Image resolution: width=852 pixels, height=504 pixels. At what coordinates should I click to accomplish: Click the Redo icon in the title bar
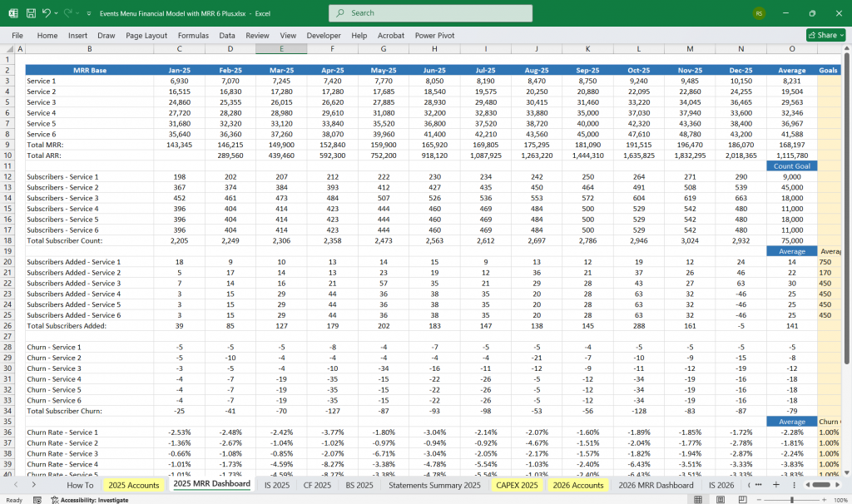coord(69,12)
